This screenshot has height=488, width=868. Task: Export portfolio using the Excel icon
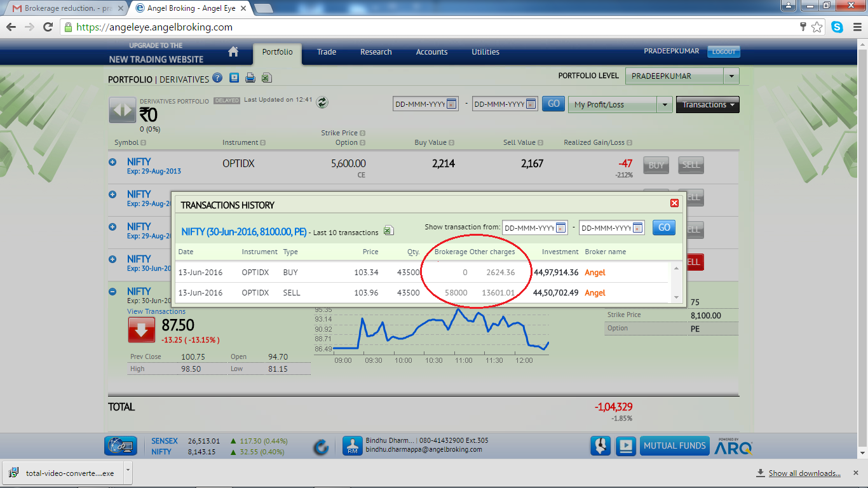[266, 78]
